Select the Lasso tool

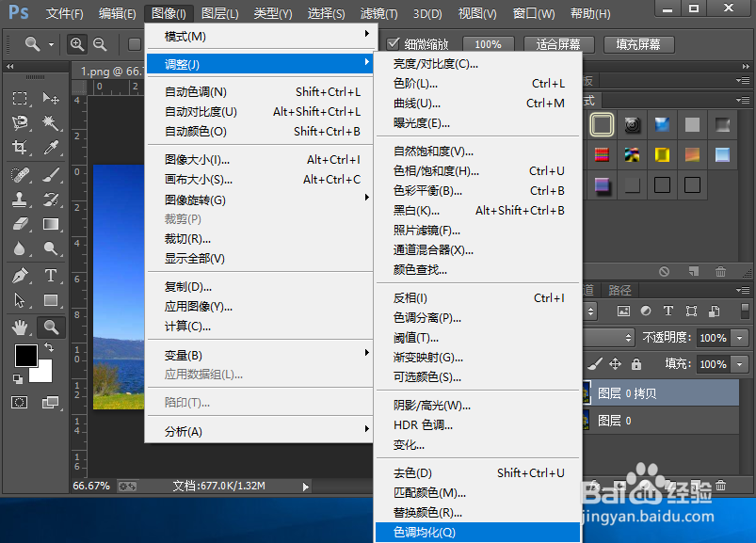(22, 121)
